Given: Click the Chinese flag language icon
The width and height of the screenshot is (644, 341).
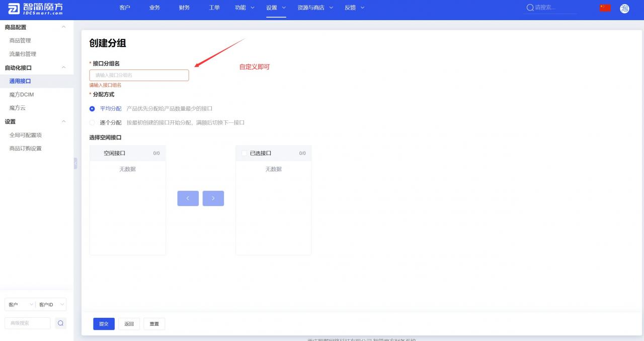Looking at the screenshot, I should (x=605, y=8).
